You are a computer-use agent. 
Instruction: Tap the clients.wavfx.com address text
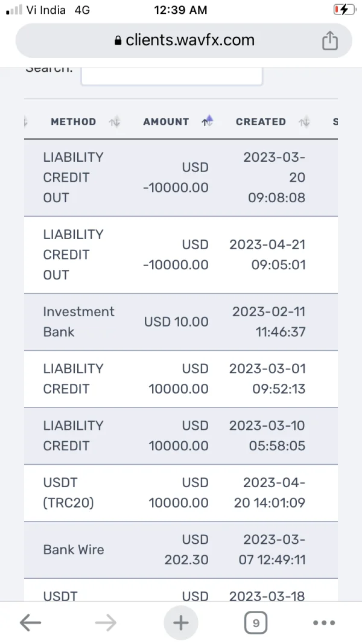click(x=190, y=40)
